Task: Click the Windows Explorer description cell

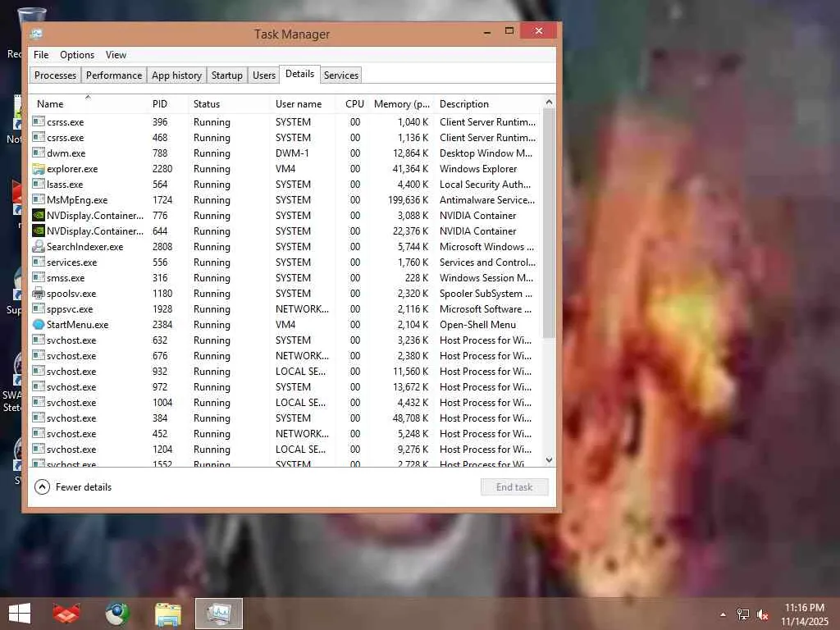Action: (x=478, y=169)
